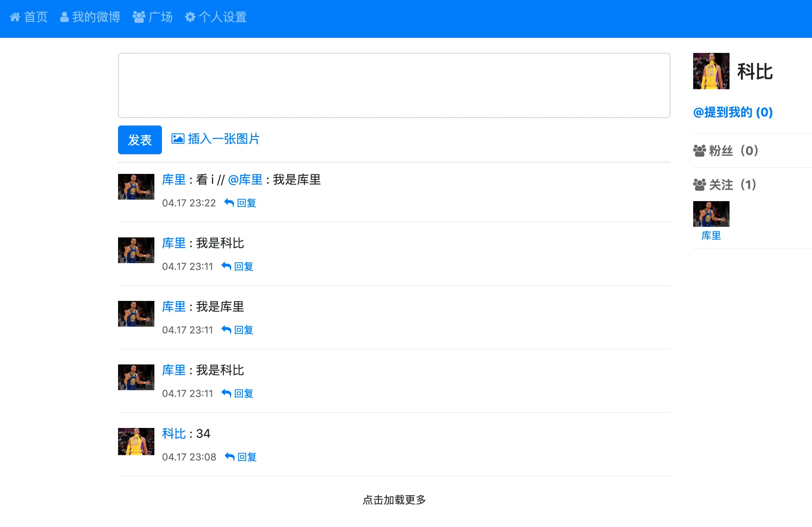Open the @提到我的 (0) mentions link
This screenshot has width=812, height=527.
[733, 112]
